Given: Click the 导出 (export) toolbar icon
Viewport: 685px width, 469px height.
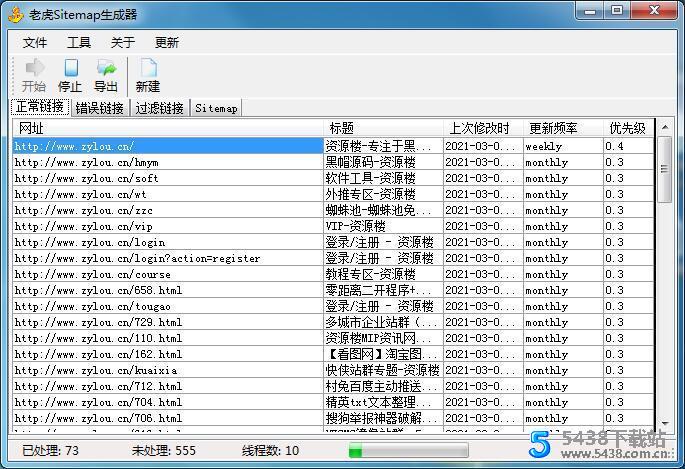Looking at the screenshot, I should (x=106, y=76).
